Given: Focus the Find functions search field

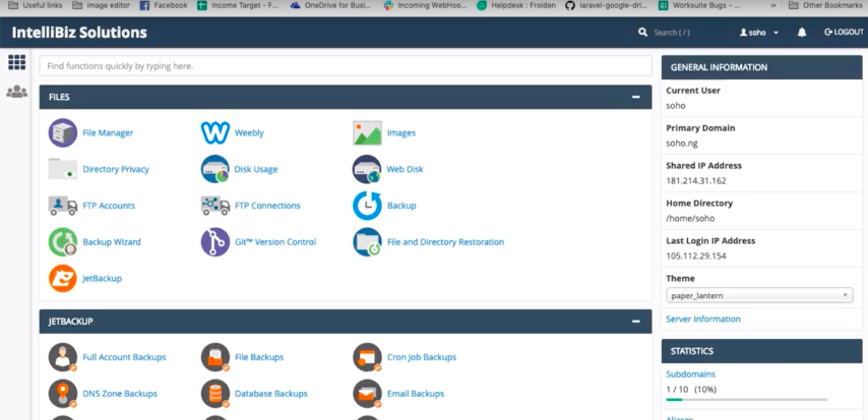Looking at the screenshot, I should pyautogui.click(x=345, y=66).
